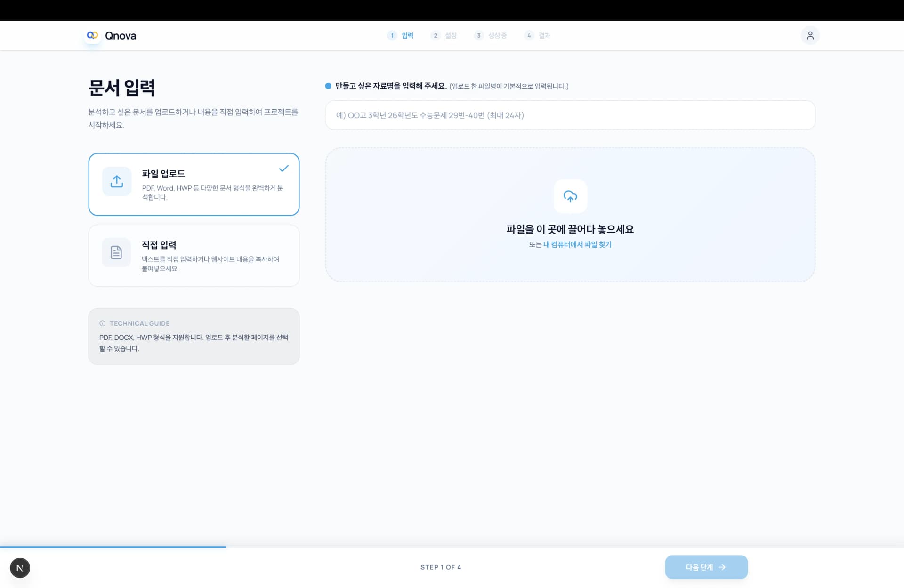Enable the file upload option card

point(194,184)
